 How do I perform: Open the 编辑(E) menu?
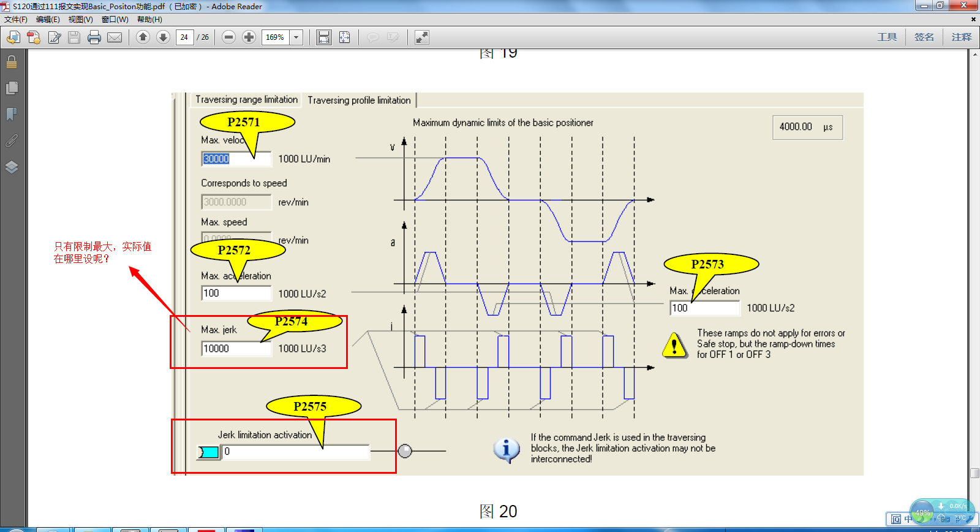click(x=48, y=20)
